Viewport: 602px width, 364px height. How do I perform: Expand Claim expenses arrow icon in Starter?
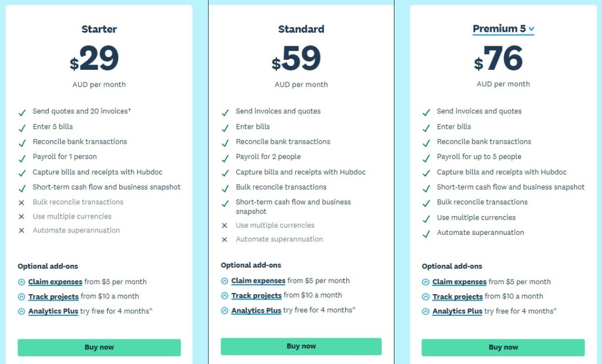(x=22, y=282)
